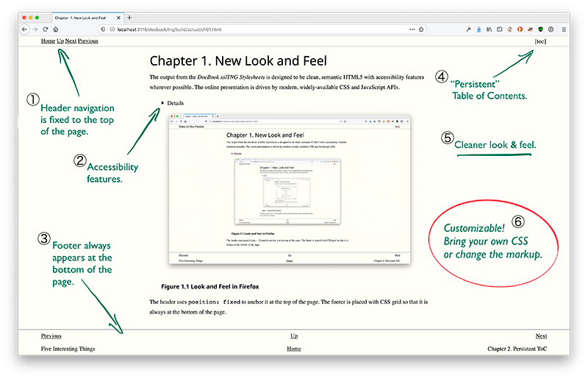Image resolution: width=588 pixels, height=379 pixels.
Task: Minimize window with the yellow button
Action: click(30, 18)
